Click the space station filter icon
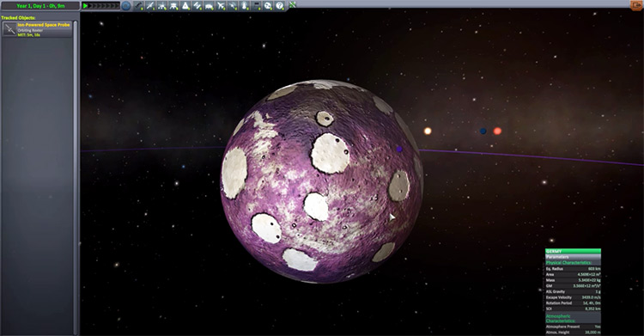644x336 pixels. (197, 6)
